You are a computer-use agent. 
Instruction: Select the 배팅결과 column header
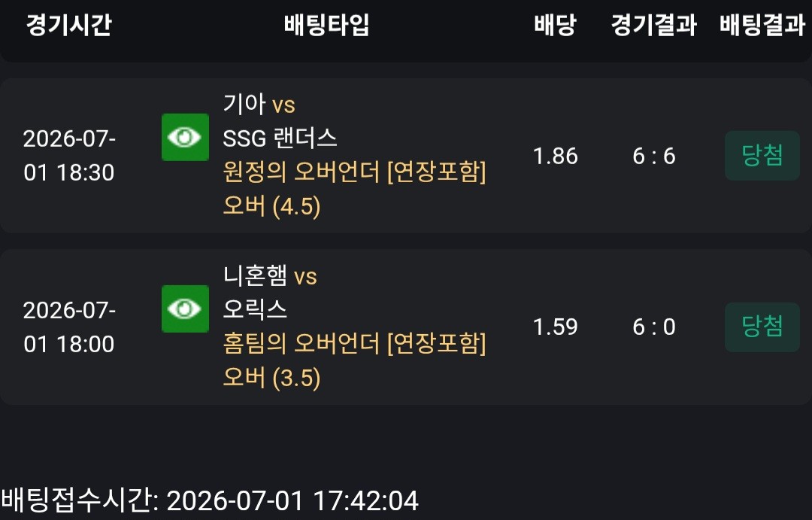tap(763, 25)
